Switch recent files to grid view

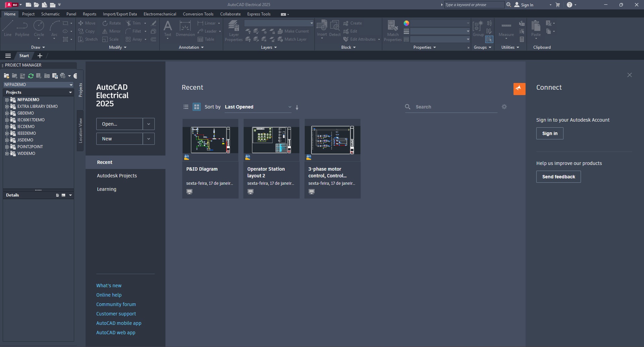tap(197, 107)
